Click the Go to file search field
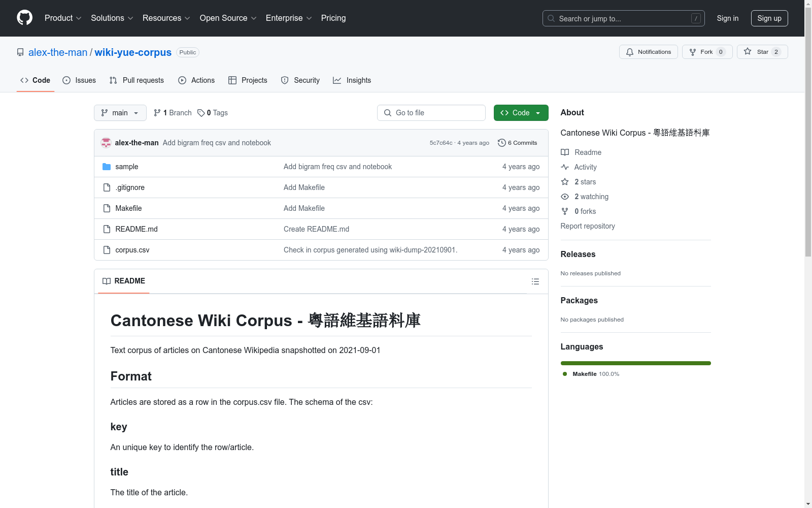The width and height of the screenshot is (812, 508). [431, 113]
